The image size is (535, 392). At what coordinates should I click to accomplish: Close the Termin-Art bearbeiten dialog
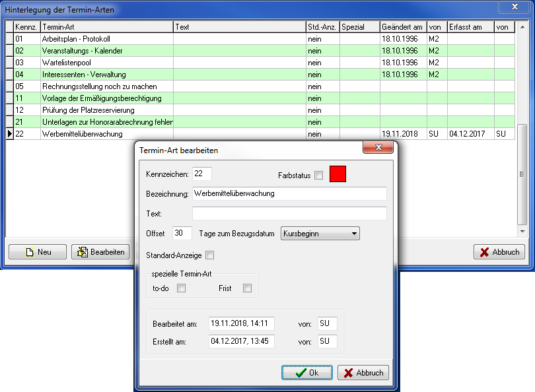tap(378, 147)
